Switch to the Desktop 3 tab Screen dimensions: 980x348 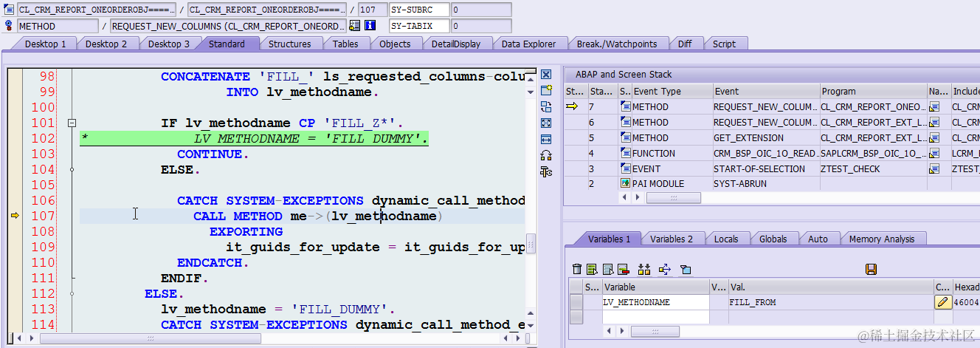coord(168,44)
